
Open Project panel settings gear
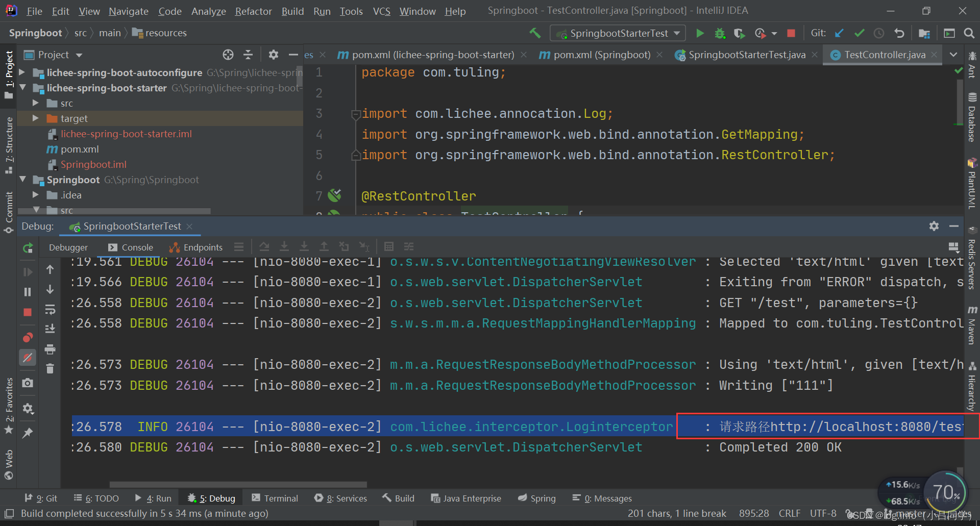tap(274, 55)
